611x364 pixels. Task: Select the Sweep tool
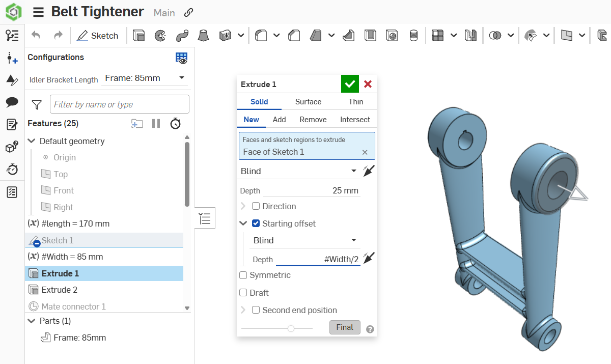point(182,36)
